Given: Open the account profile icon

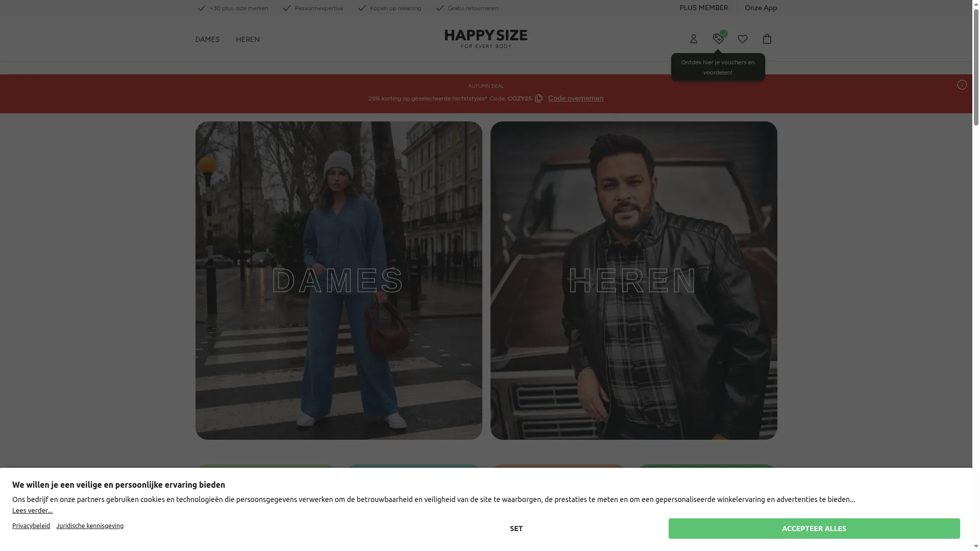Looking at the screenshot, I should pos(693,39).
